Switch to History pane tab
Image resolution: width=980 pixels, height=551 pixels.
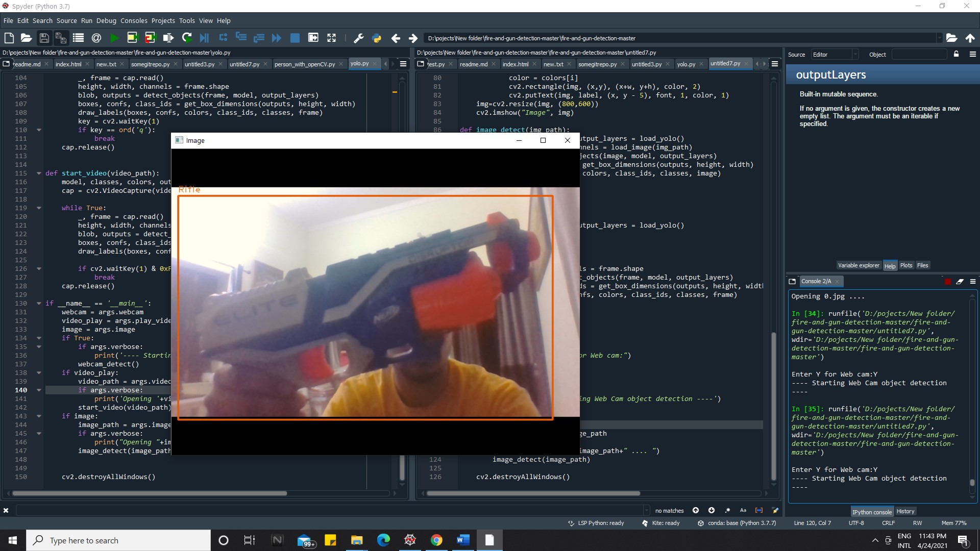point(905,511)
